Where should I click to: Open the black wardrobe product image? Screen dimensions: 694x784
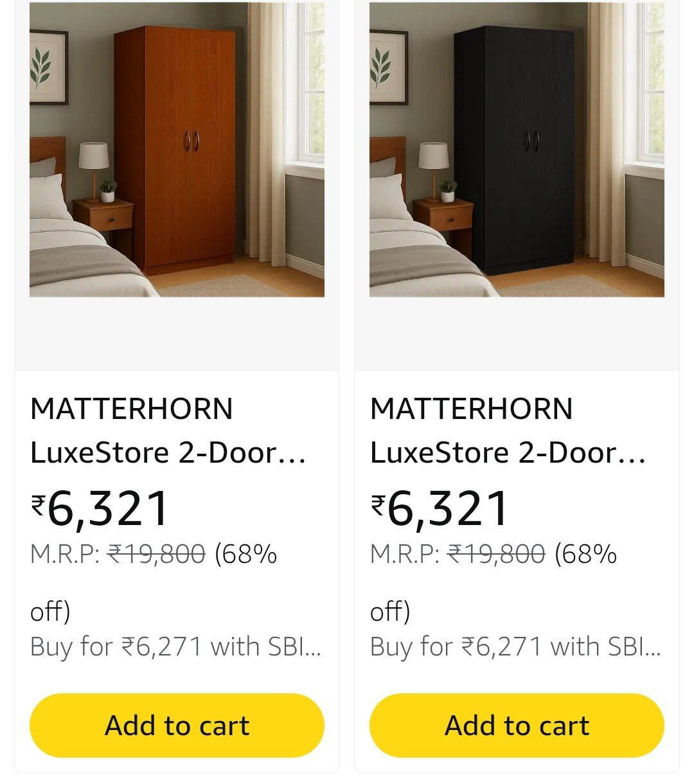tap(517, 149)
